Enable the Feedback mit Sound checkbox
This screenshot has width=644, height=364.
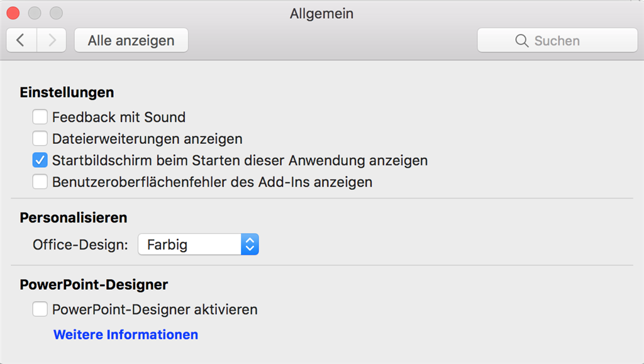[40, 117]
